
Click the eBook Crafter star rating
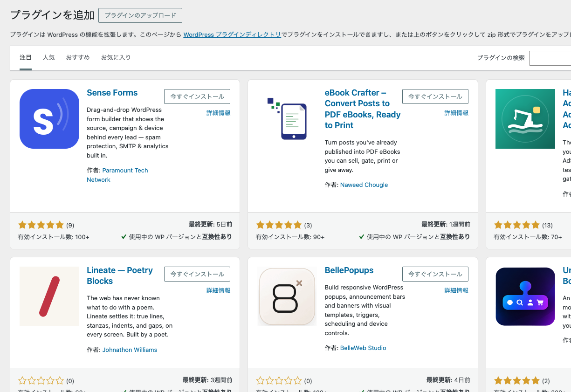tap(279, 225)
